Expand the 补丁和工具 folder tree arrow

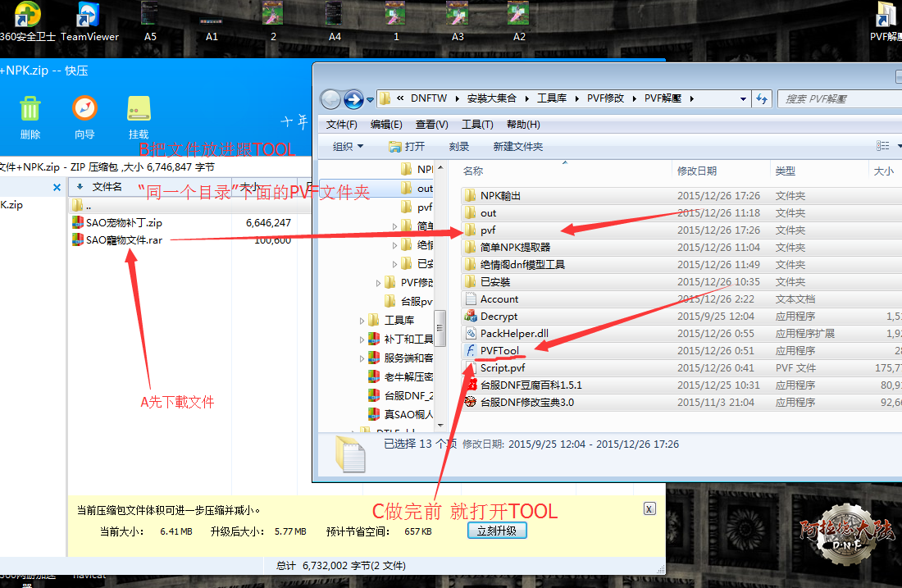362,340
